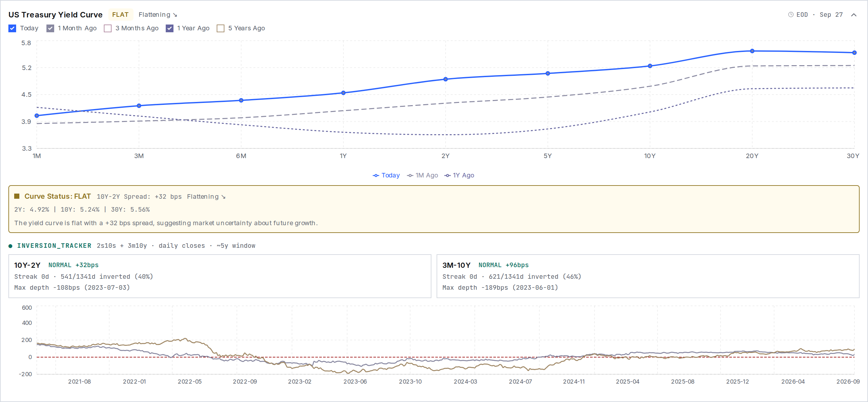
Task: Click the 1M Ago legend entry
Action: [x=422, y=176]
